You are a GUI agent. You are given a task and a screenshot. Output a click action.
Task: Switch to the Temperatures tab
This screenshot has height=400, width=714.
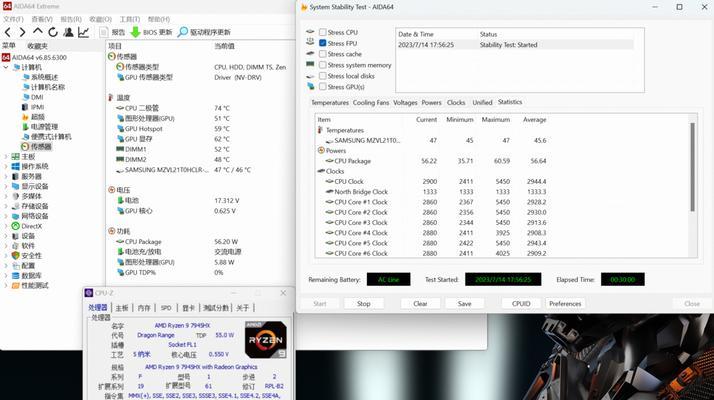(330, 103)
